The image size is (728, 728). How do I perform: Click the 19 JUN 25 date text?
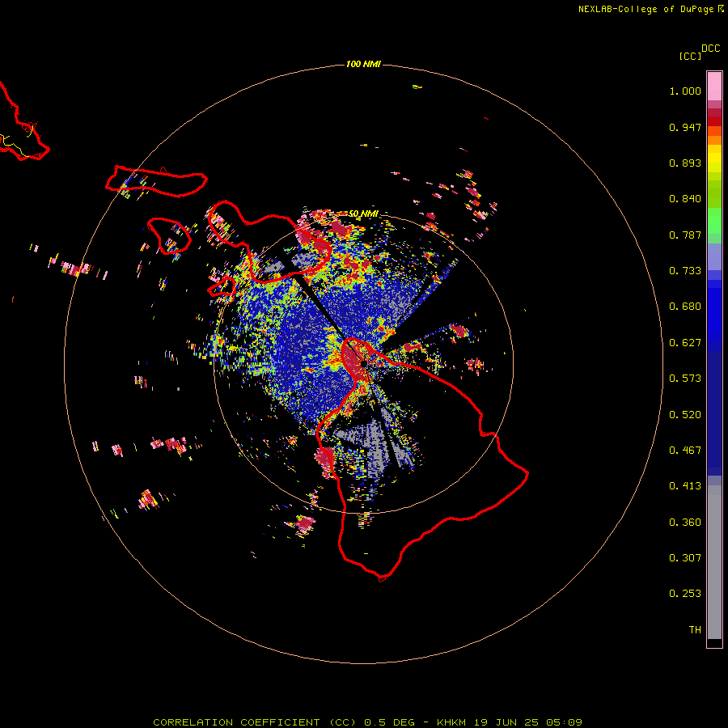505,722
